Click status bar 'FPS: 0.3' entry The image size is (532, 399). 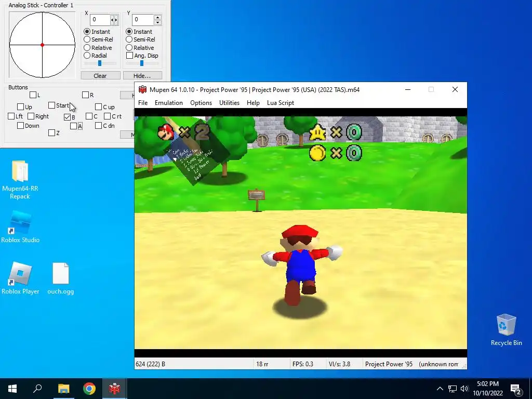[303, 364]
